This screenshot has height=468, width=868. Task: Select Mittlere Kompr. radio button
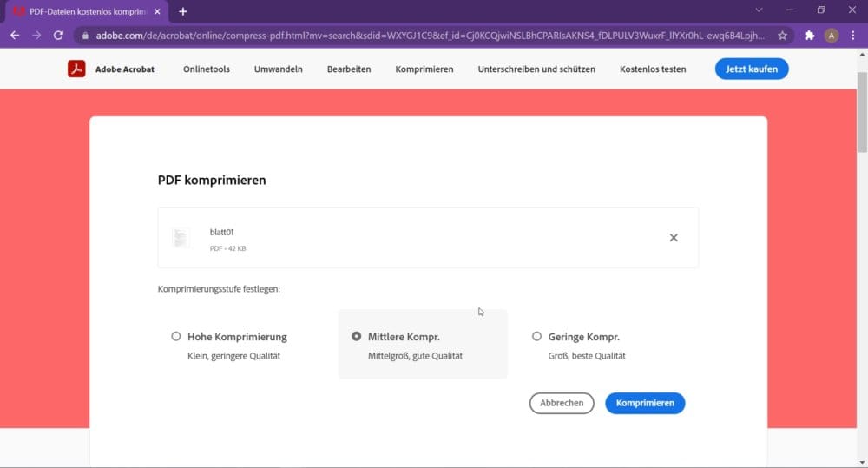tap(357, 336)
